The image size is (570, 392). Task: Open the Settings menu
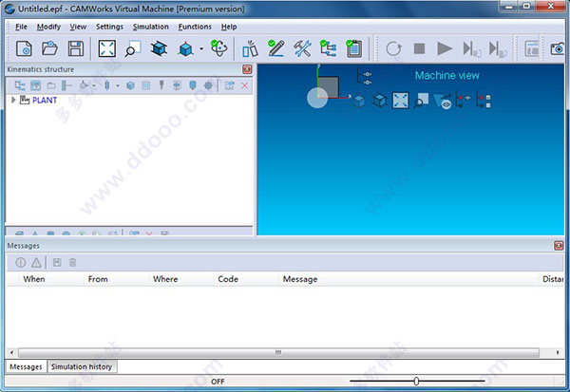(x=109, y=27)
